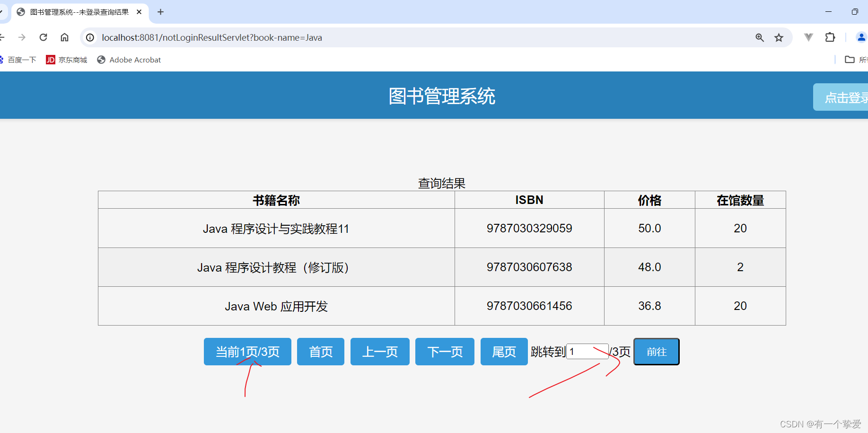
Task: Click the 上一页 previous page button
Action: (x=380, y=352)
